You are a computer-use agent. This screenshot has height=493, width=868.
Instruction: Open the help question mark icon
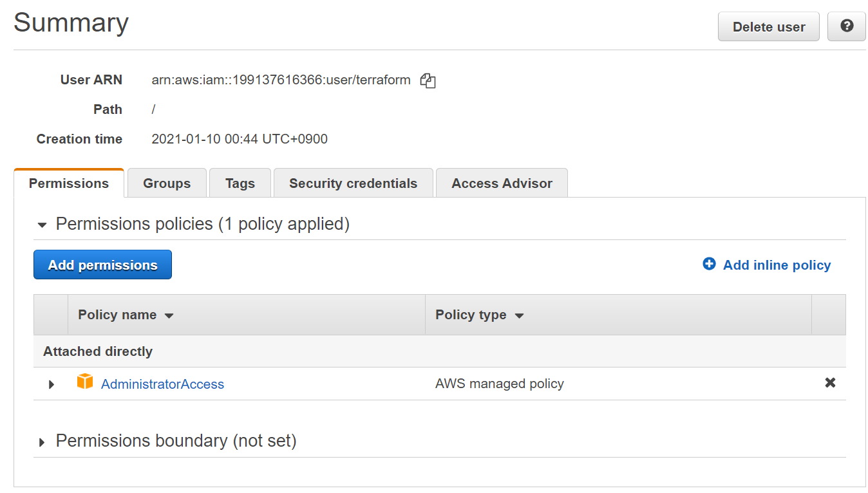click(847, 26)
